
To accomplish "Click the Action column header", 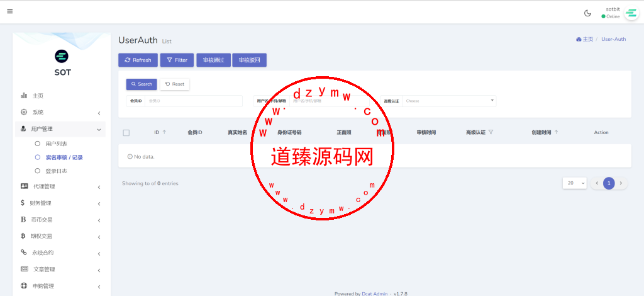I will pos(601,132).
